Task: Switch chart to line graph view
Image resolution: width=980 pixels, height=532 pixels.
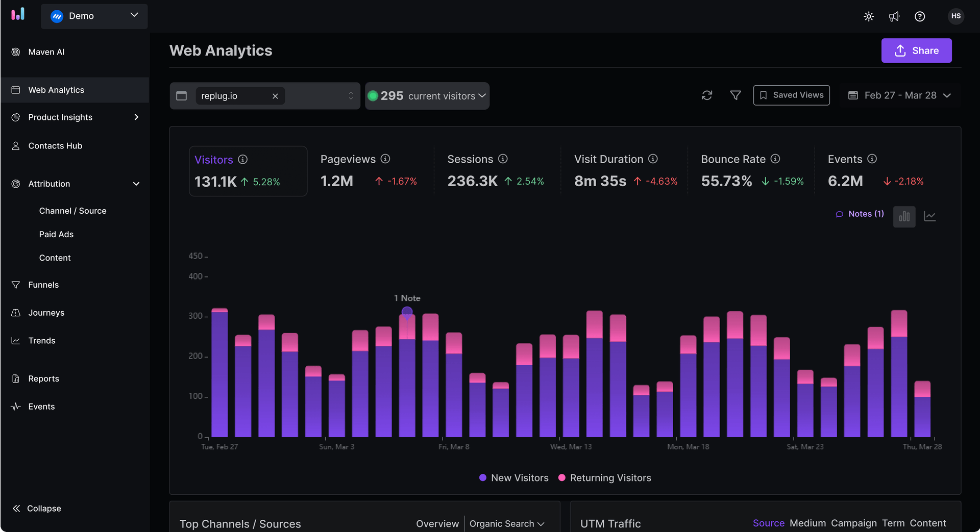Action: pyautogui.click(x=929, y=216)
